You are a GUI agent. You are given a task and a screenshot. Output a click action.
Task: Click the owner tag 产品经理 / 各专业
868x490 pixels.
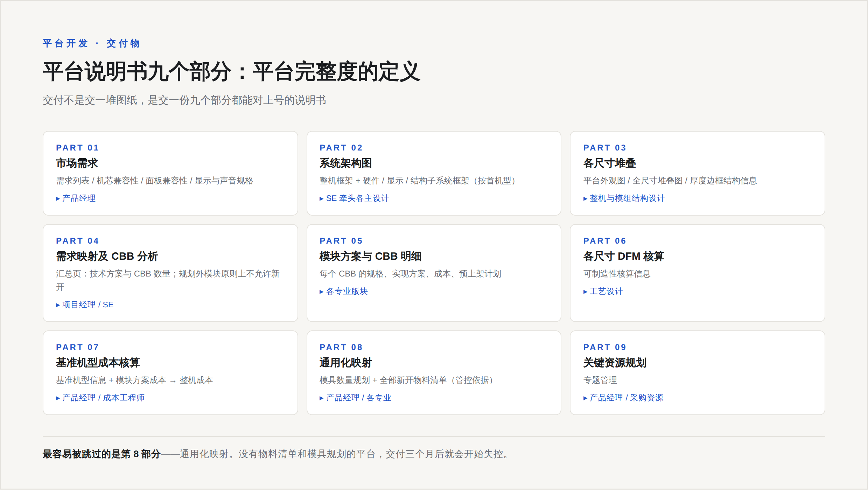point(356,398)
